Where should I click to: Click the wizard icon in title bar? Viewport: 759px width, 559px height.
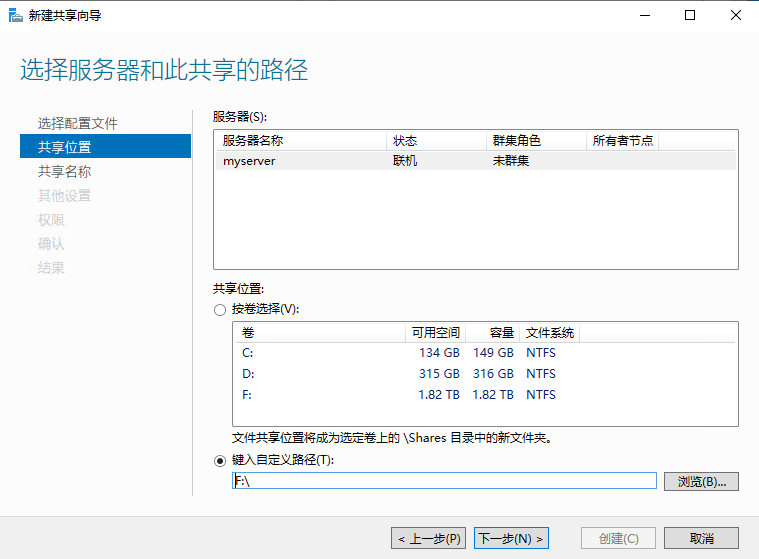pos(14,15)
